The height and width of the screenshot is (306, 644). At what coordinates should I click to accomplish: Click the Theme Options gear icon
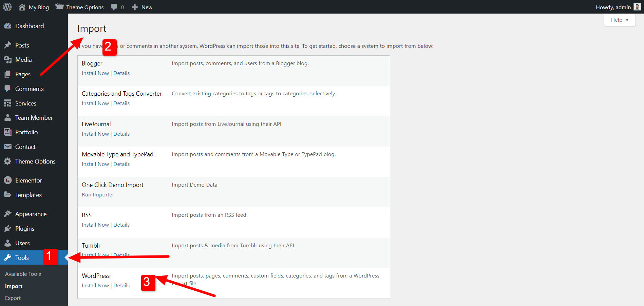click(x=7, y=161)
